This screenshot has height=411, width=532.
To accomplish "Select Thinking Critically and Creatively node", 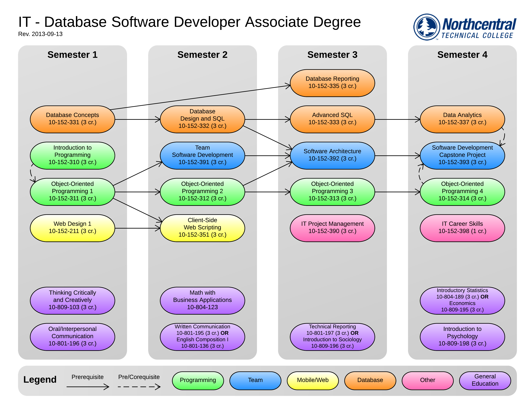I will coord(72,300).
